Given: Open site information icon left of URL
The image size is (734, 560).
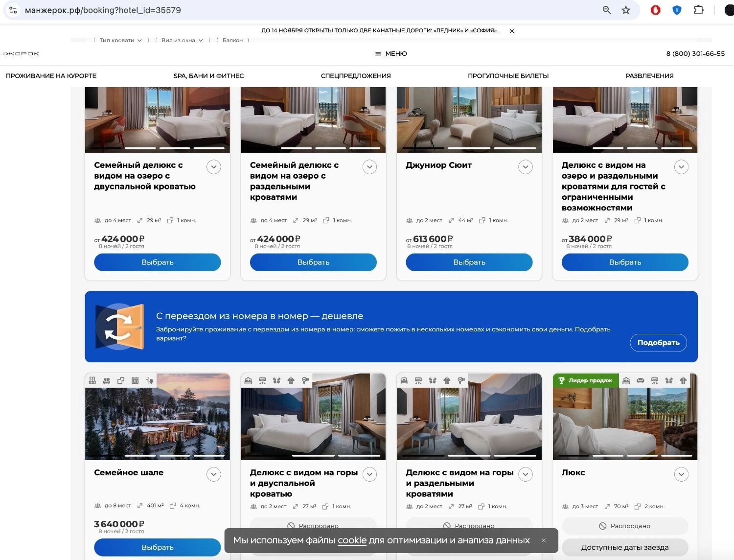Looking at the screenshot, I should click(13, 10).
